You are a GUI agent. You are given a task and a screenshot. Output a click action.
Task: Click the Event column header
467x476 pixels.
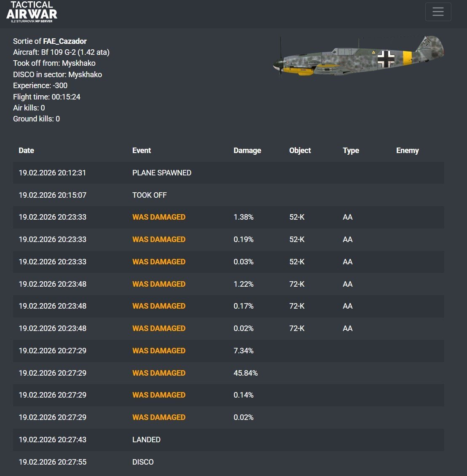pos(142,151)
